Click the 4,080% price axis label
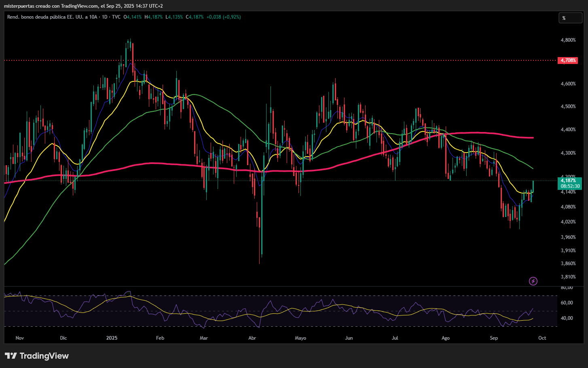 pos(568,207)
